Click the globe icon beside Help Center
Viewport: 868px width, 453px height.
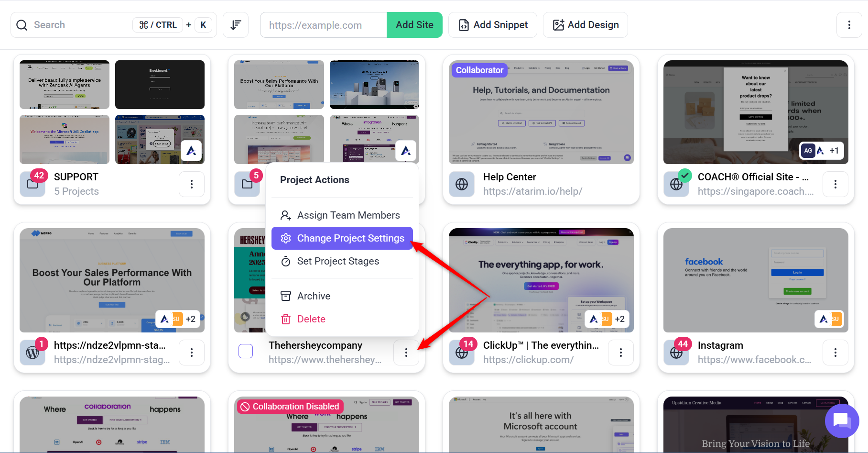click(462, 184)
